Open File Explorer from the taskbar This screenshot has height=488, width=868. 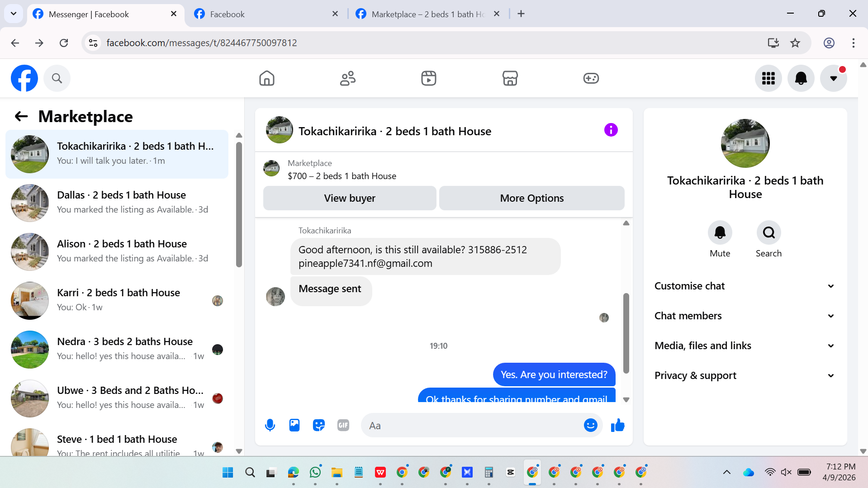point(337,472)
